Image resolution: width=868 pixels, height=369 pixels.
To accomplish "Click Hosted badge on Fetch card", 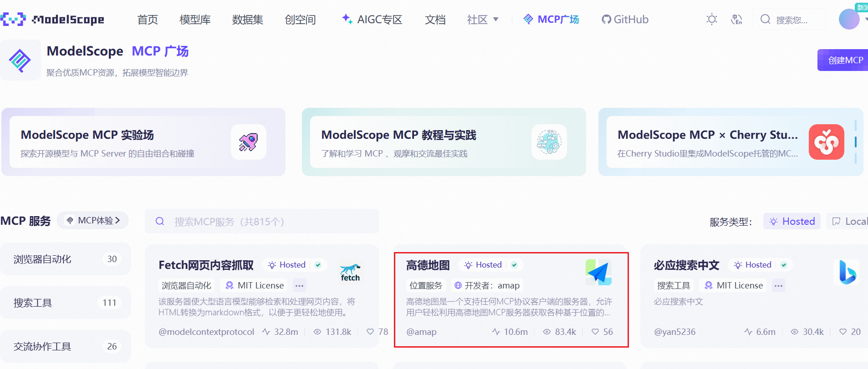I will [286, 265].
